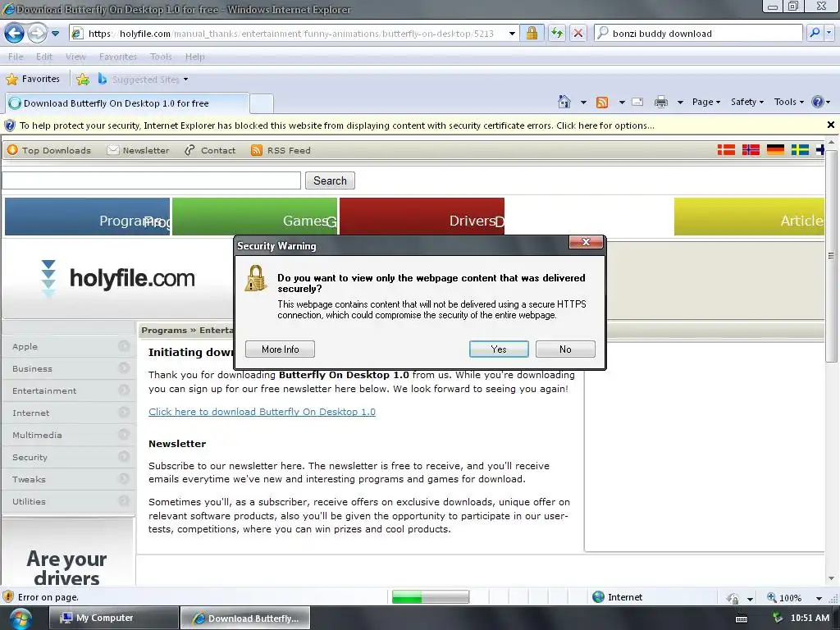This screenshot has height=630, width=840.
Task: Click the Windows Start orb
Action: [21, 619]
